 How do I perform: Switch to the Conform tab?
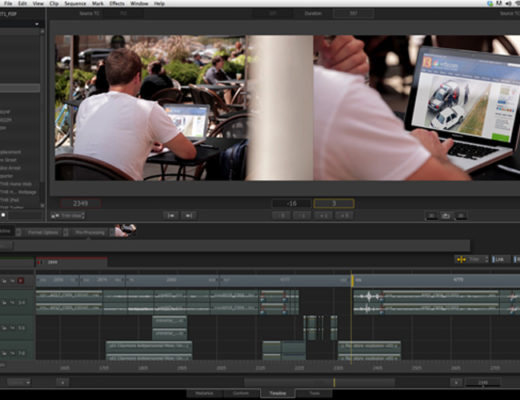tap(241, 393)
